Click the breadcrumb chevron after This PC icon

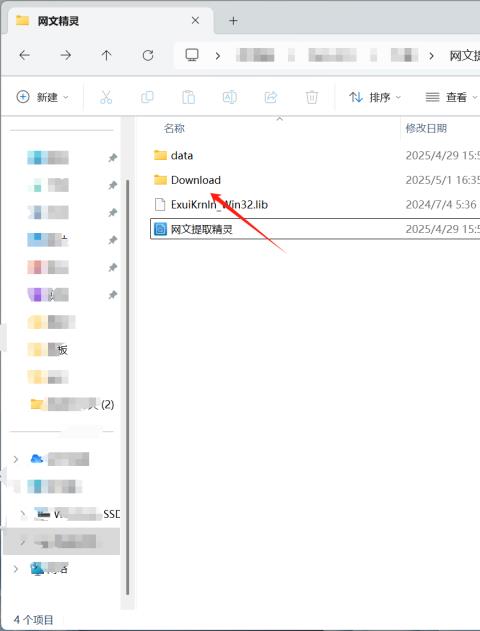tap(218, 56)
